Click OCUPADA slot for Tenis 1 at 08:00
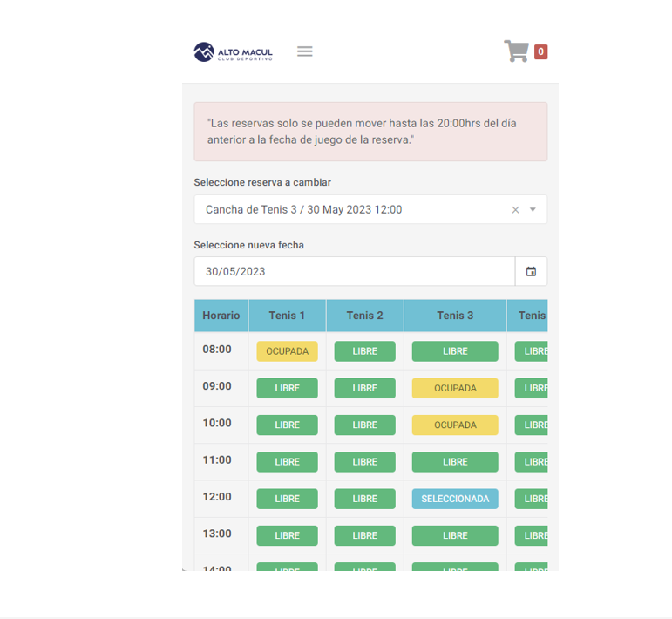The width and height of the screenshot is (672, 619). click(x=287, y=351)
